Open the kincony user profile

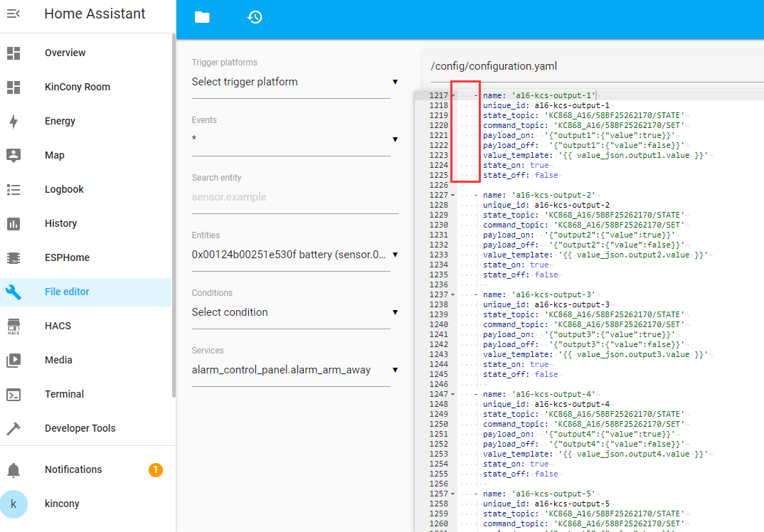coord(62,504)
